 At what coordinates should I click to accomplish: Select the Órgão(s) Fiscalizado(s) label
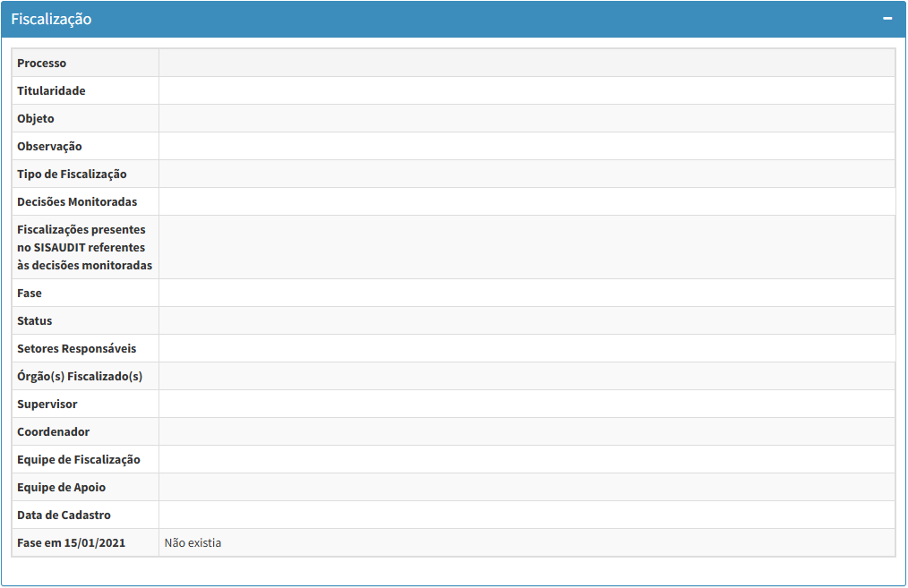click(x=80, y=376)
